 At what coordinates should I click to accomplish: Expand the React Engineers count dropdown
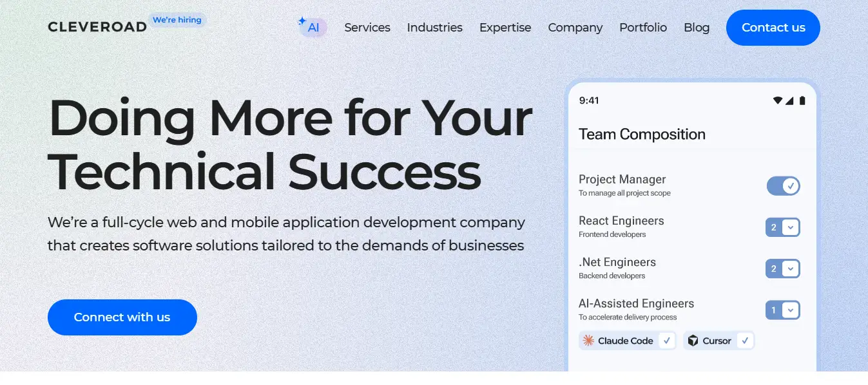pyautogui.click(x=791, y=227)
